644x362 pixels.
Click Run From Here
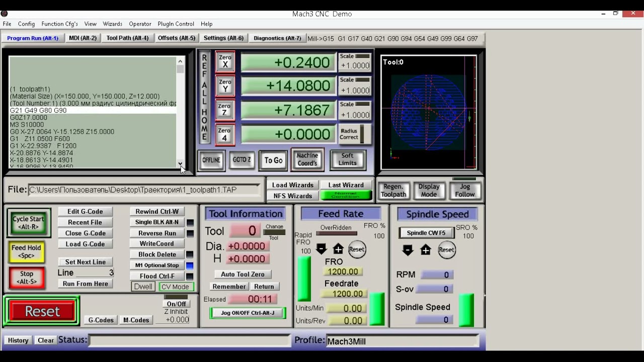pos(85,284)
